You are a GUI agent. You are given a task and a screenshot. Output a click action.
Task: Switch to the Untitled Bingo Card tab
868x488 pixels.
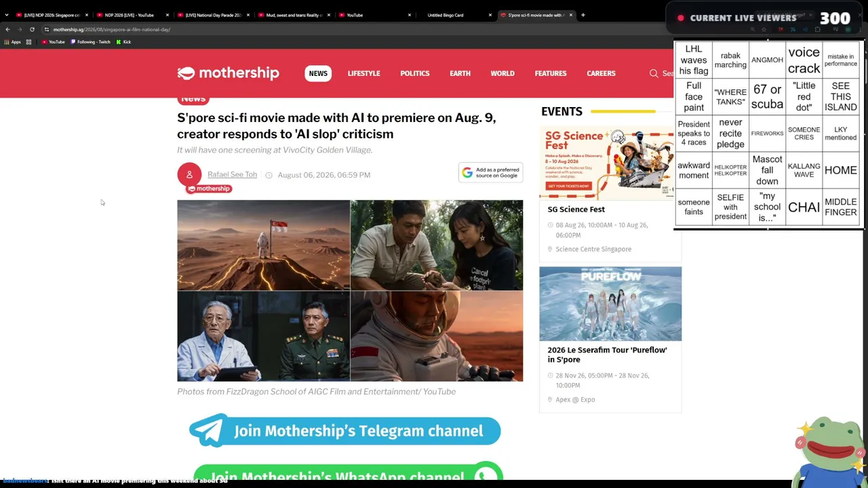pos(455,15)
